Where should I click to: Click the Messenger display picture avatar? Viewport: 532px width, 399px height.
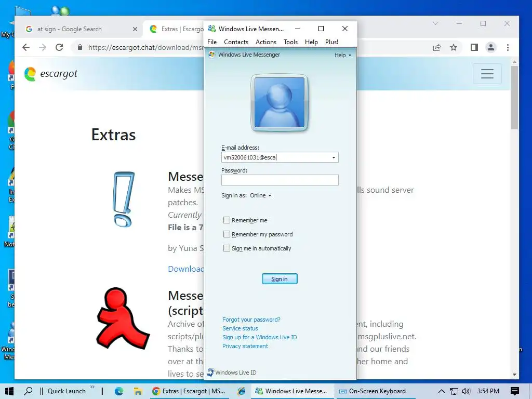[279, 102]
